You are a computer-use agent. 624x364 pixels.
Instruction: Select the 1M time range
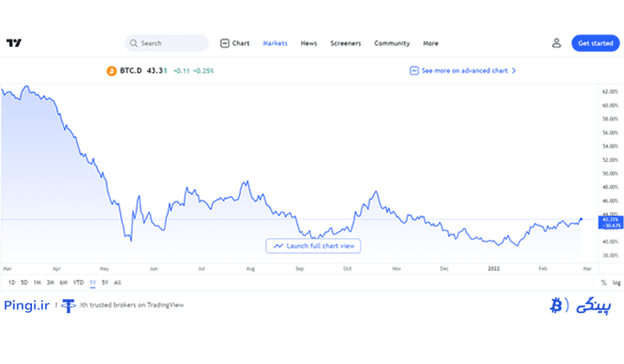(x=37, y=283)
